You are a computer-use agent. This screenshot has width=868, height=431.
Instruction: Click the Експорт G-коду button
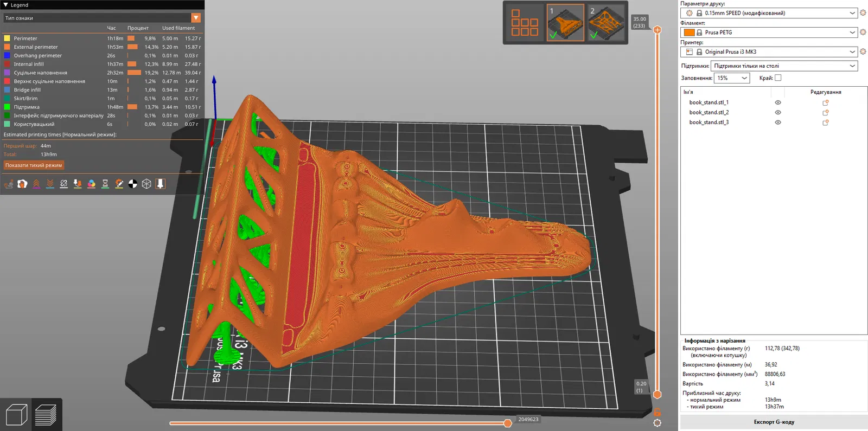click(774, 422)
